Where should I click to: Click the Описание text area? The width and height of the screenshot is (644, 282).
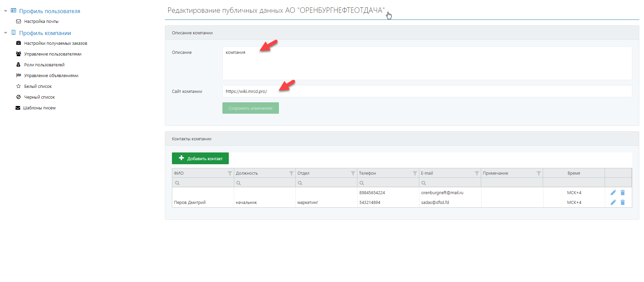[427, 63]
